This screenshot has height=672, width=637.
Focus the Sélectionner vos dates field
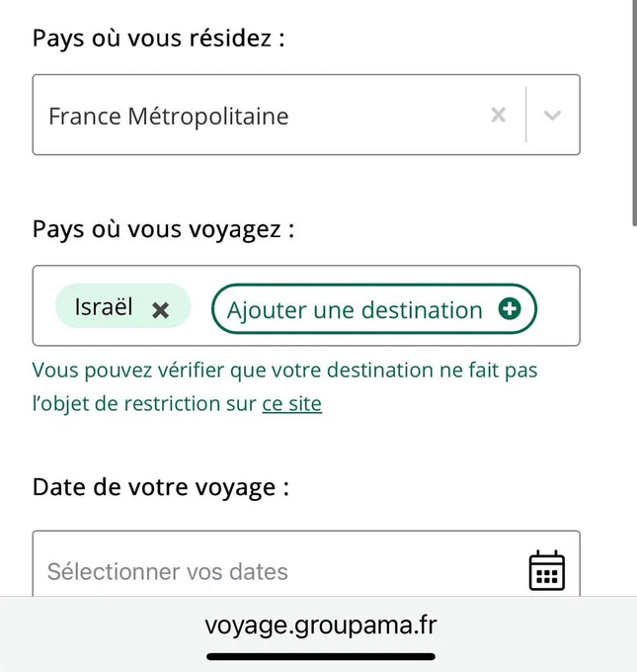pyautogui.click(x=306, y=563)
